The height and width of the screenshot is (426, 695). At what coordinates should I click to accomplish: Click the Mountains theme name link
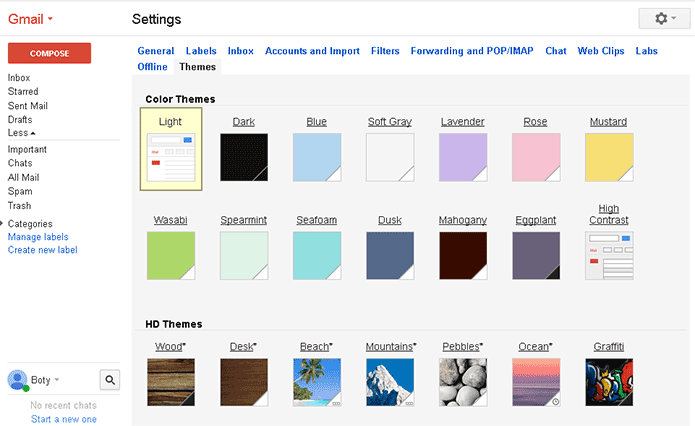[x=390, y=346]
